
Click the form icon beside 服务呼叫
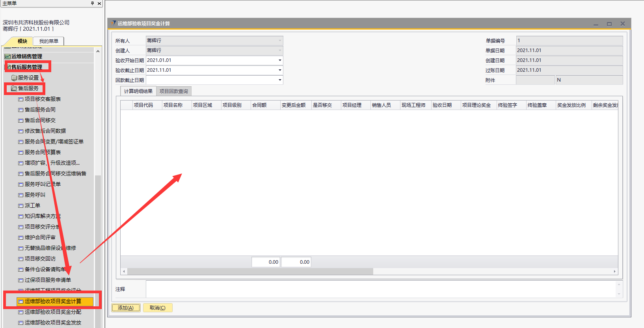(x=21, y=195)
